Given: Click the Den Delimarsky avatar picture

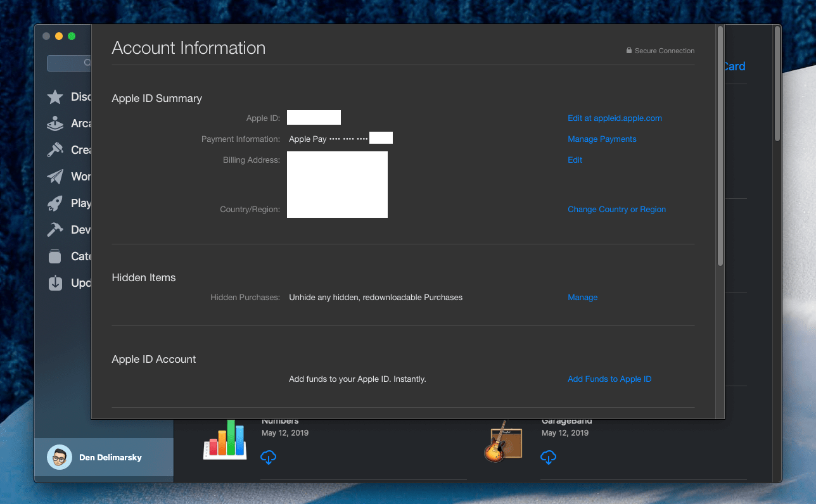Looking at the screenshot, I should tap(60, 457).
